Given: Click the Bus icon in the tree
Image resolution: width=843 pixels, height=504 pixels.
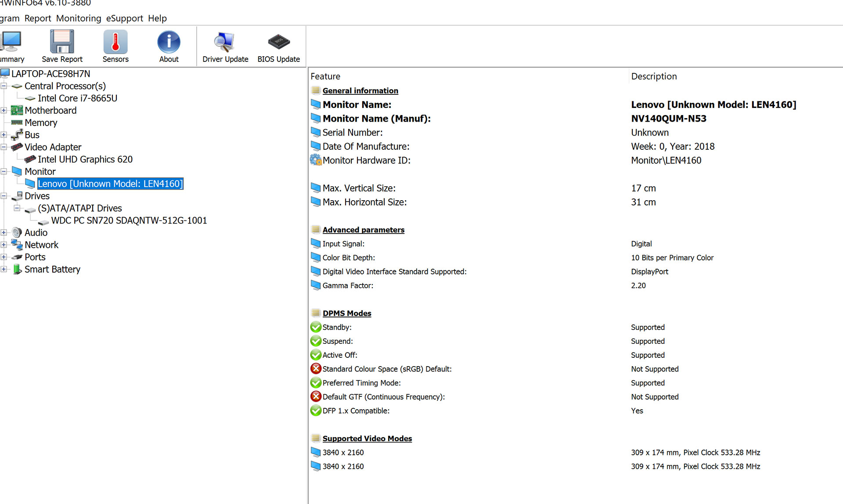Looking at the screenshot, I should pyautogui.click(x=17, y=135).
